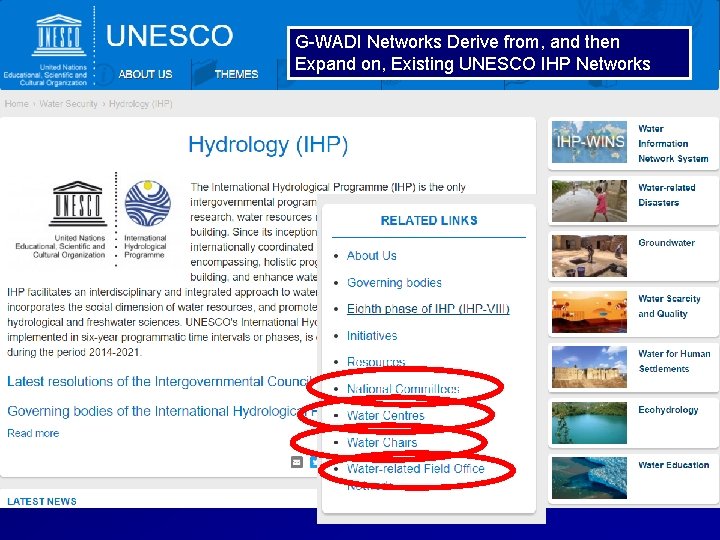Open the Initiatives related link
This screenshot has height=540, width=720.
click(x=372, y=336)
